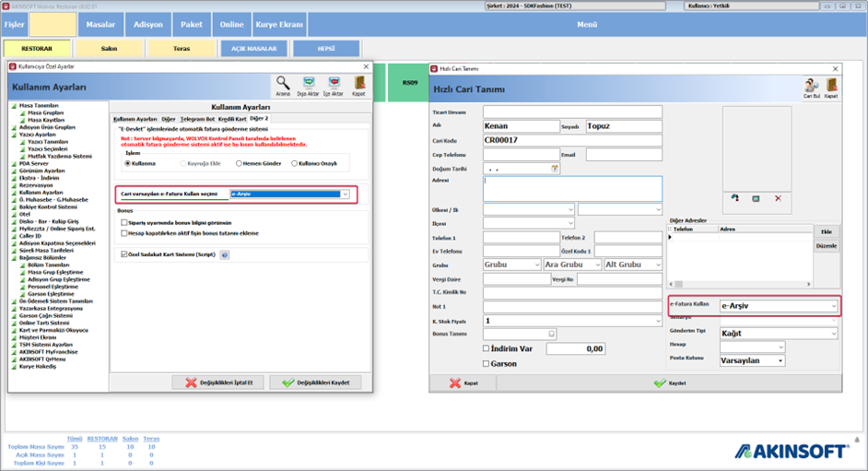The height and width of the screenshot is (471, 868).
Task: Open the e-Fatura Kullan dropdown in Hızlı Cari Tanımı
Action: tap(833, 305)
